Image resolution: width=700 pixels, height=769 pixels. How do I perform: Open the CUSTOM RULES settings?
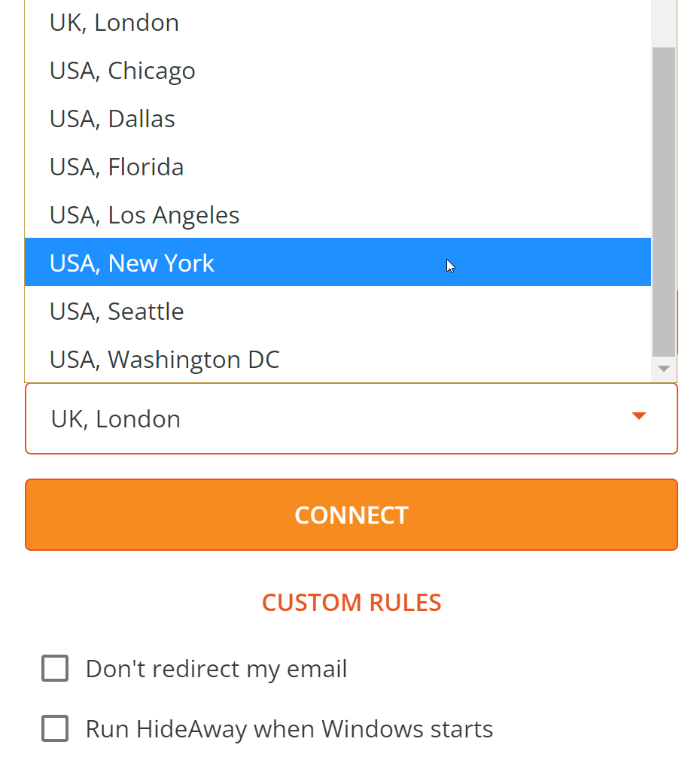click(352, 602)
